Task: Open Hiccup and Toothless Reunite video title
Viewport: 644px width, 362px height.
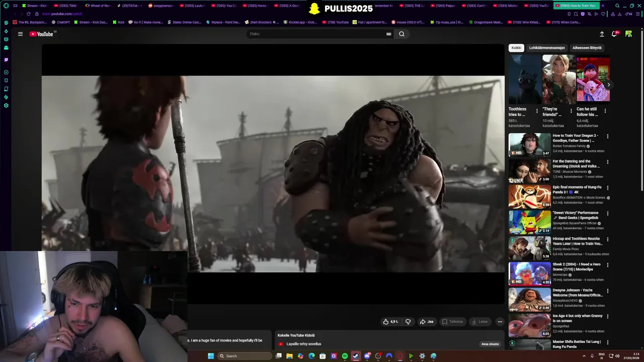Action: (578, 241)
